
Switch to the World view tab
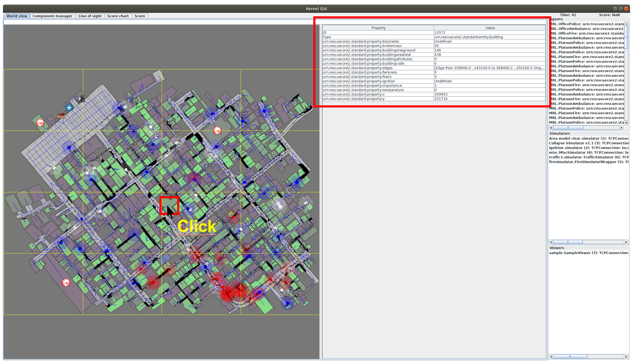[x=17, y=16]
